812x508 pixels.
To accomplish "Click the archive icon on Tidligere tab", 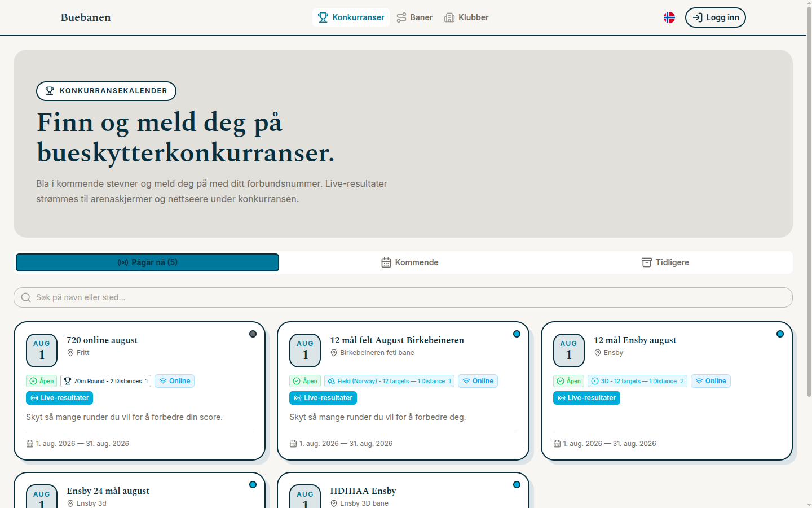I will [x=647, y=262].
